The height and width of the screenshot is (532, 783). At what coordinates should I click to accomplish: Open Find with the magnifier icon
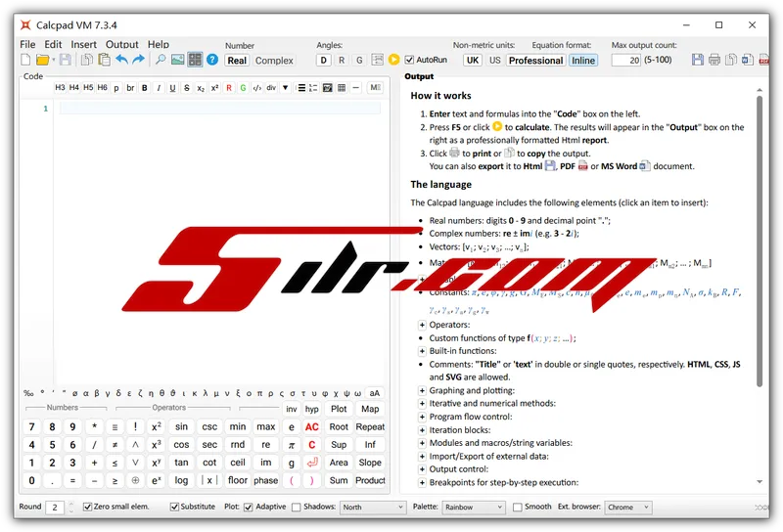(x=161, y=60)
